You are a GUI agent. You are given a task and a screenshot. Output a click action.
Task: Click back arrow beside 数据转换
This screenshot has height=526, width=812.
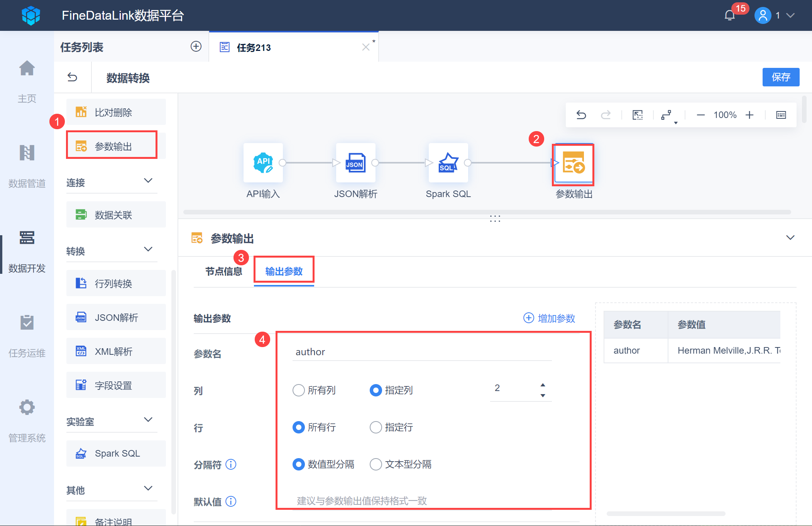(72, 78)
